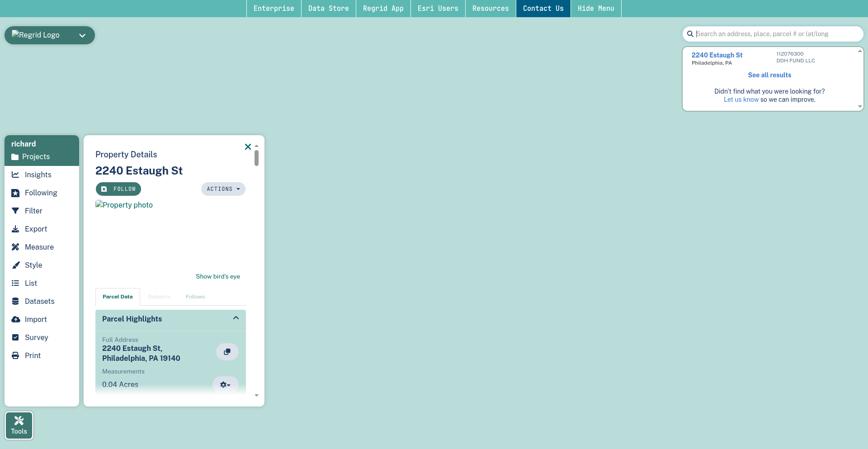Open the Survey checkbox item
The height and width of the screenshot is (449, 868).
click(x=15, y=337)
